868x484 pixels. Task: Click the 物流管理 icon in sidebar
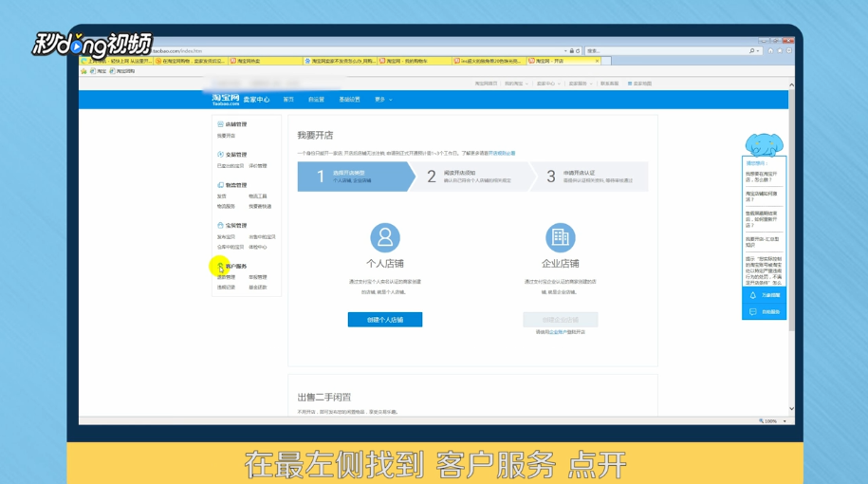pyautogui.click(x=220, y=185)
